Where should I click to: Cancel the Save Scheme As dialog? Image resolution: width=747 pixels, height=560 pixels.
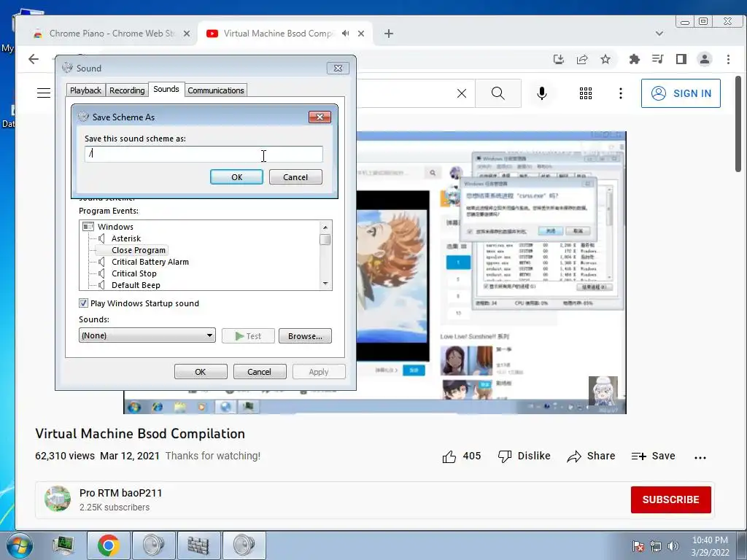(295, 177)
